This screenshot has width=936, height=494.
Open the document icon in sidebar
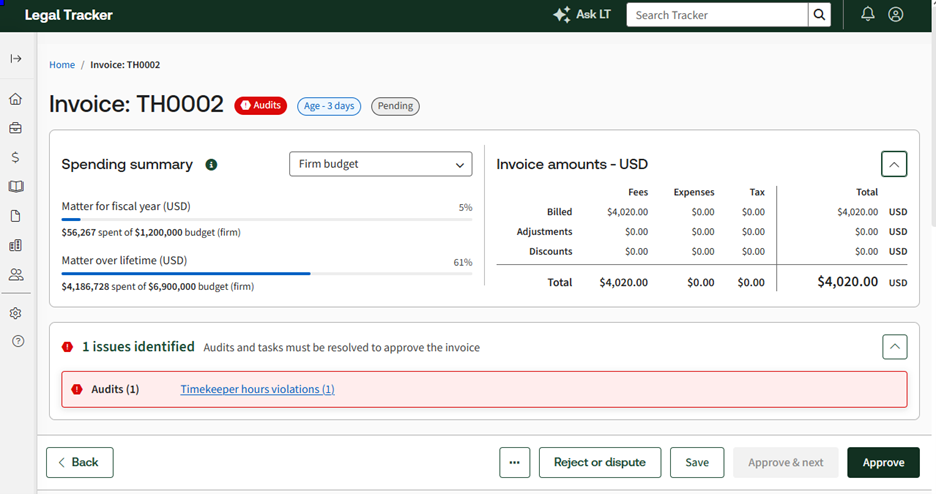click(x=16, y=216)
